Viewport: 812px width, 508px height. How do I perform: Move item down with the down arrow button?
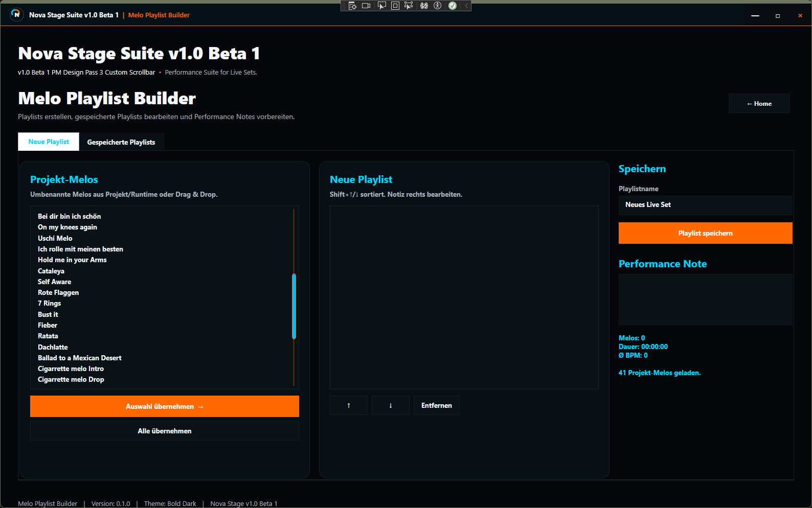click(391, 405)
